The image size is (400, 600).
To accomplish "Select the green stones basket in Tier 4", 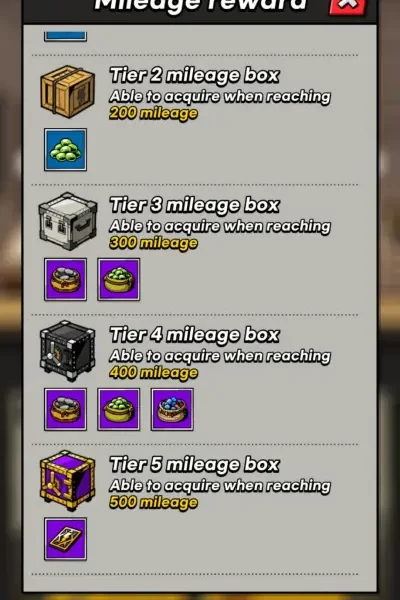I will click(119, 409).
